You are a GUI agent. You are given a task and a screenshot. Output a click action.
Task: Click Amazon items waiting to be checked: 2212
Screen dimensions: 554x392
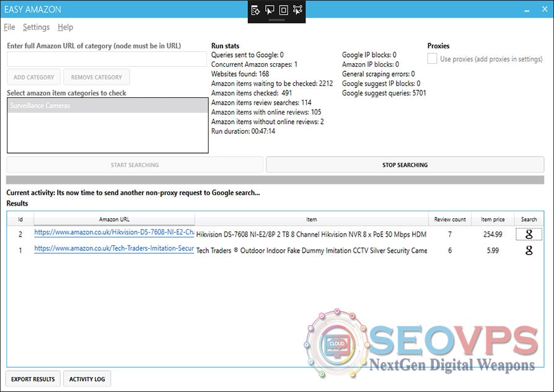click(x=272, y=84)
